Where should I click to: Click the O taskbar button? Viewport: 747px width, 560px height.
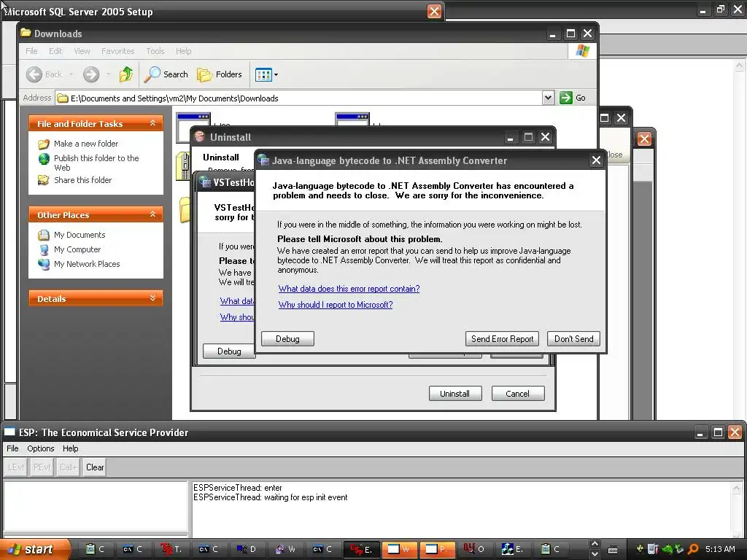(x=474, y=549)
